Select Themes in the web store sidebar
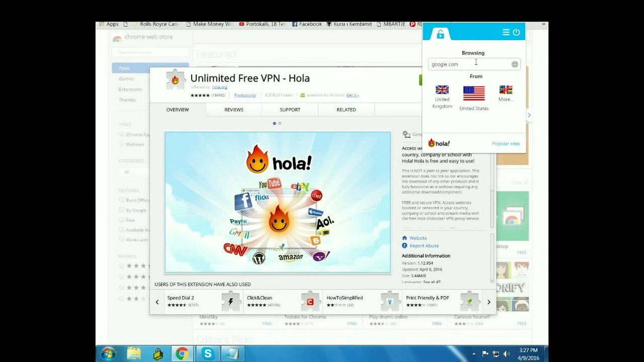 click(127, 100)
